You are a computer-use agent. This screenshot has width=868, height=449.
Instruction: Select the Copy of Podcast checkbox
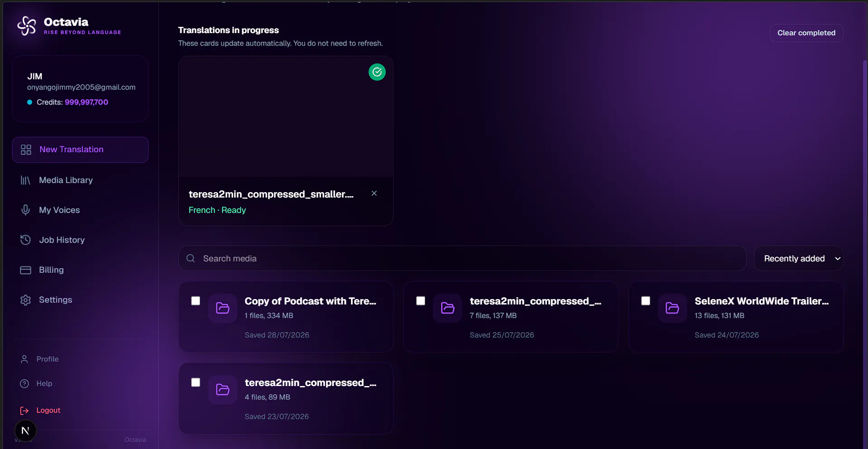(196, 301)
